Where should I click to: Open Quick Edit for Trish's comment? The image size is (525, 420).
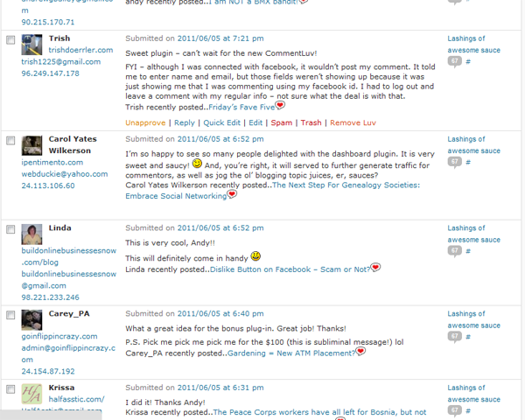pos(221,122)
